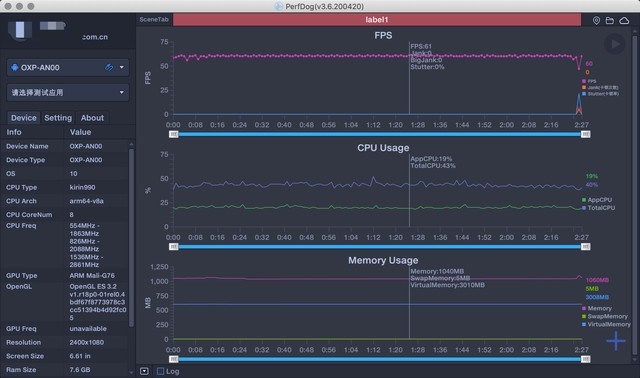Select the Device Name row

65,146
